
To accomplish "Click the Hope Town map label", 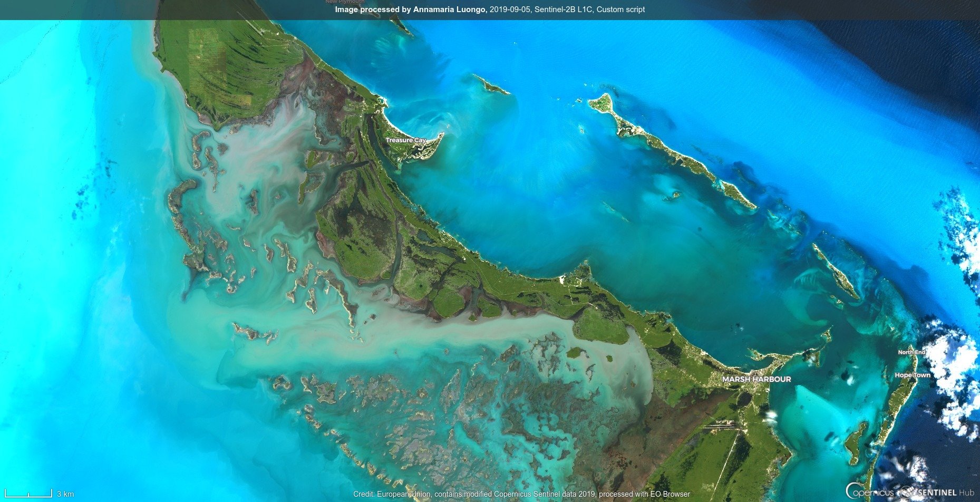I will click(x=913, y=375).
